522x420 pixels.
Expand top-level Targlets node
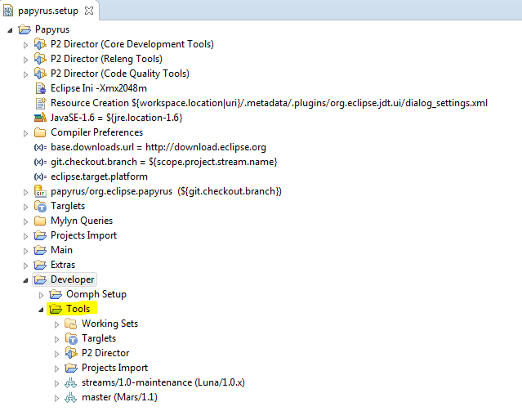[x=25, y=207]
